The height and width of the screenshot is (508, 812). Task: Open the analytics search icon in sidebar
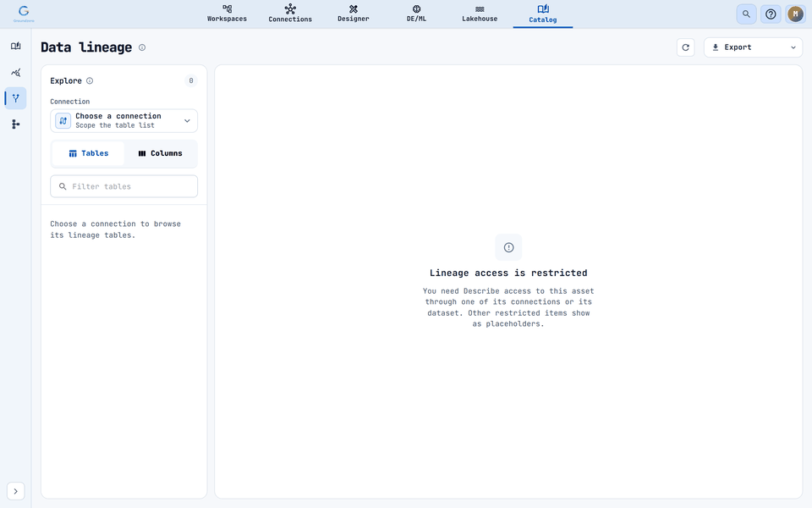15,72
